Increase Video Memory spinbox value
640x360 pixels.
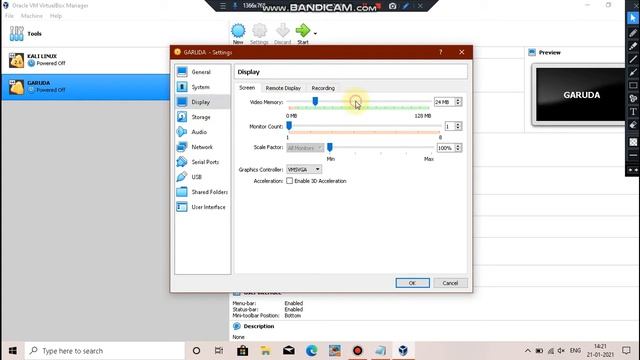tap(458, 100)
